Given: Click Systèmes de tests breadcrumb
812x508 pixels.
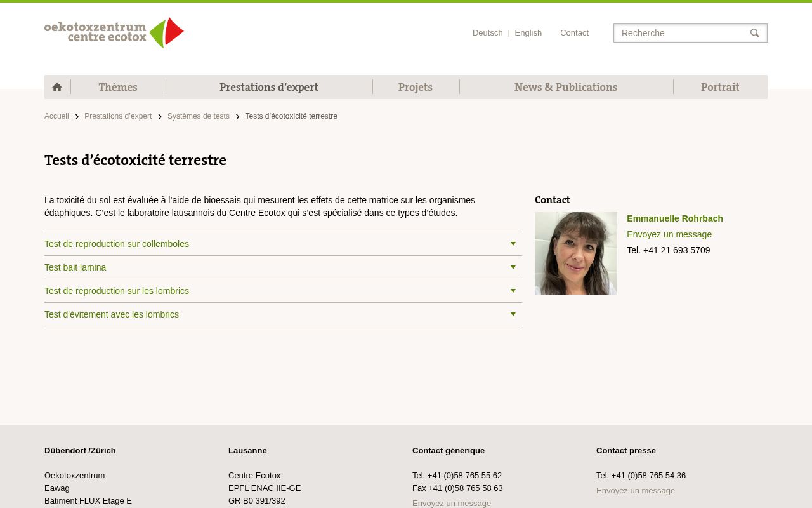Looking at the screenshot, I should 199,116.
